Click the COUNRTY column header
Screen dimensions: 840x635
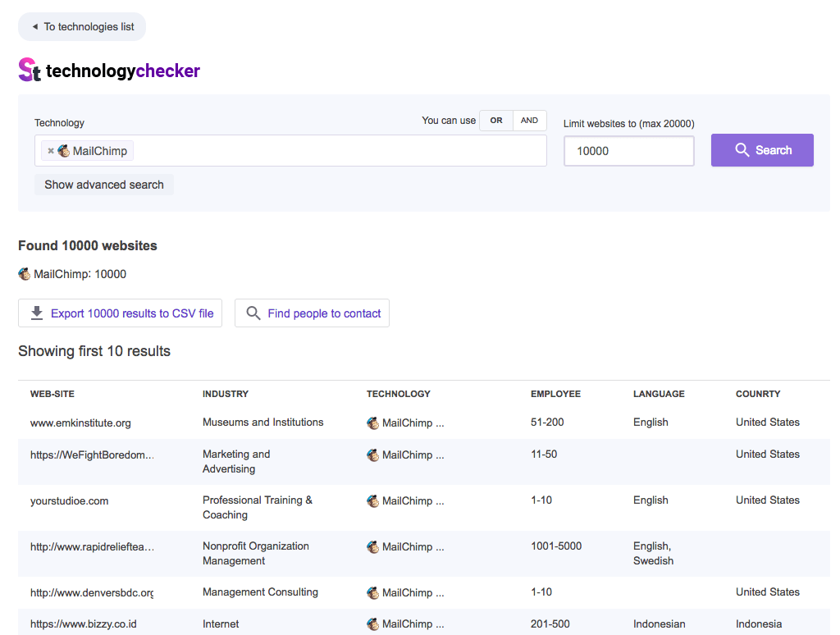click(758, 394)
